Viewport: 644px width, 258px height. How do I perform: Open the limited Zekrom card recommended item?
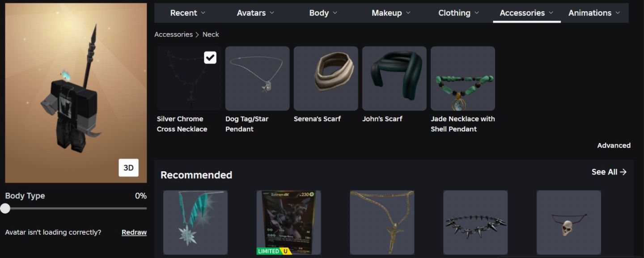[289, 223]
